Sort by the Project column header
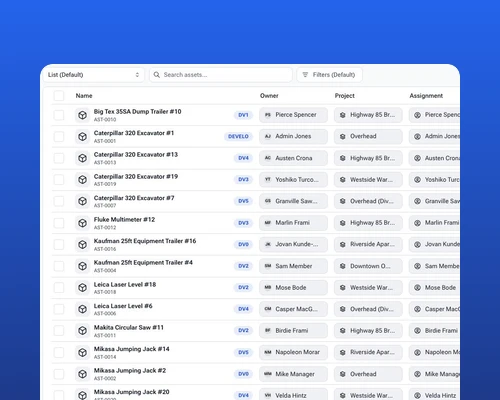The height and width of the screenshot is (400, 500). pos(345,96)
